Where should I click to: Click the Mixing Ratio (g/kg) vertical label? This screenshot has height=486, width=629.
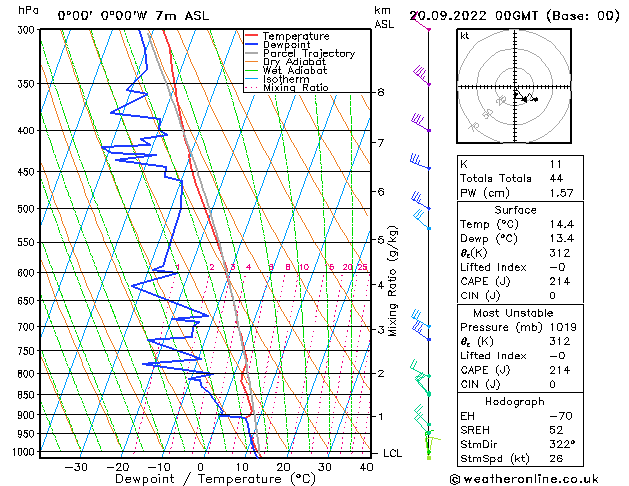[x=393, y=281]
